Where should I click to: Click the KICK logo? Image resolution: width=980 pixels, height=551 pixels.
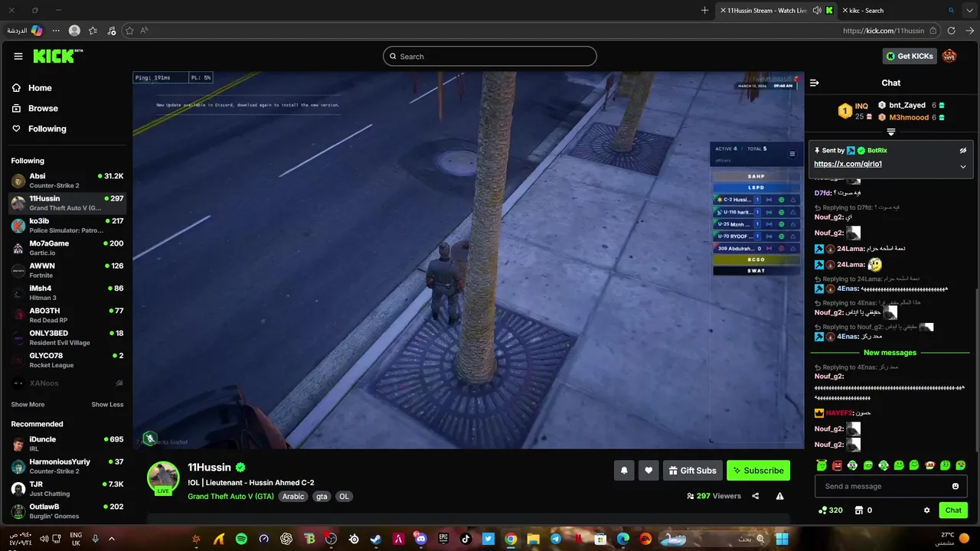click(x=57, y=56)
